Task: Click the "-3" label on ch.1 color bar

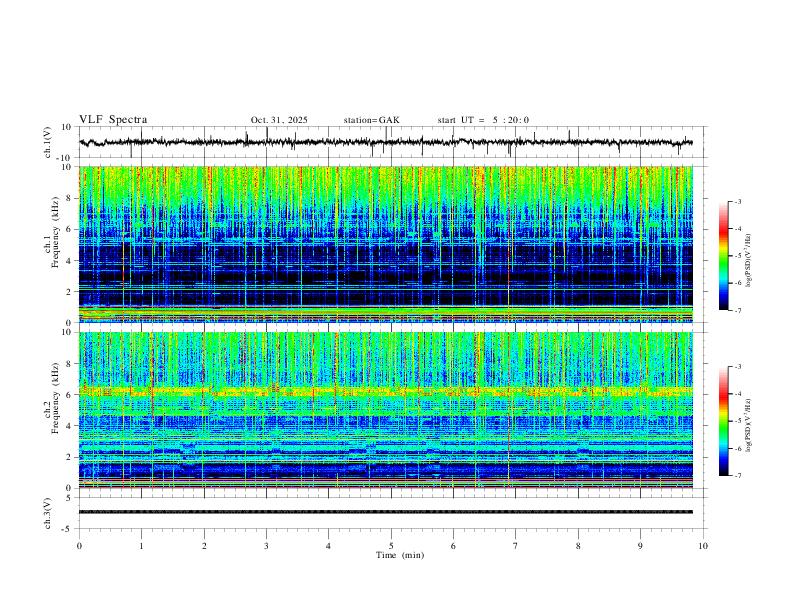Action: point(737,201)
